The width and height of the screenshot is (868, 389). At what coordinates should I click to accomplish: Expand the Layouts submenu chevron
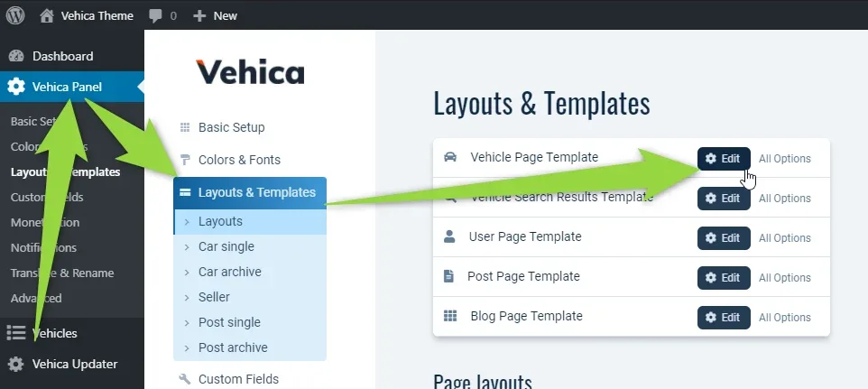(x=187, y=222)
